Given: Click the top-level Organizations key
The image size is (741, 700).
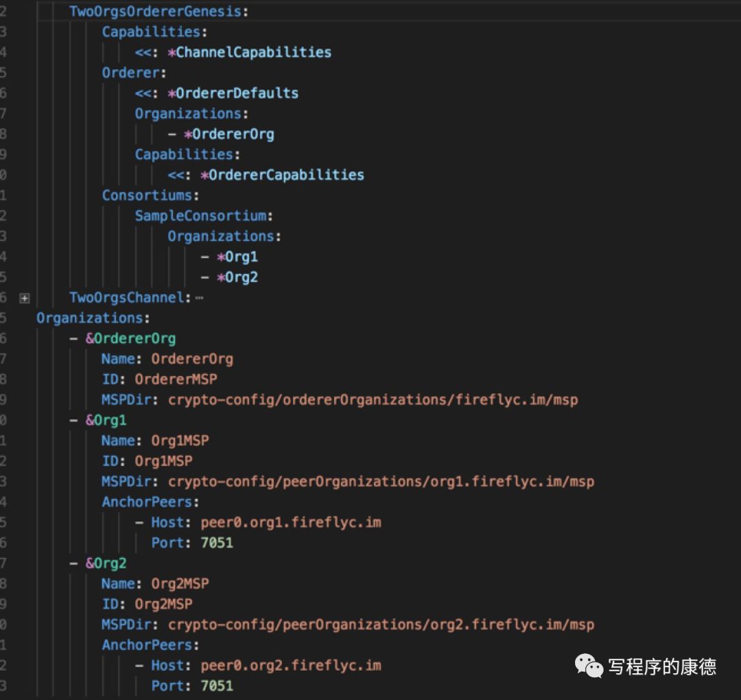Looking at the screenshot, I should coord(90,318).
